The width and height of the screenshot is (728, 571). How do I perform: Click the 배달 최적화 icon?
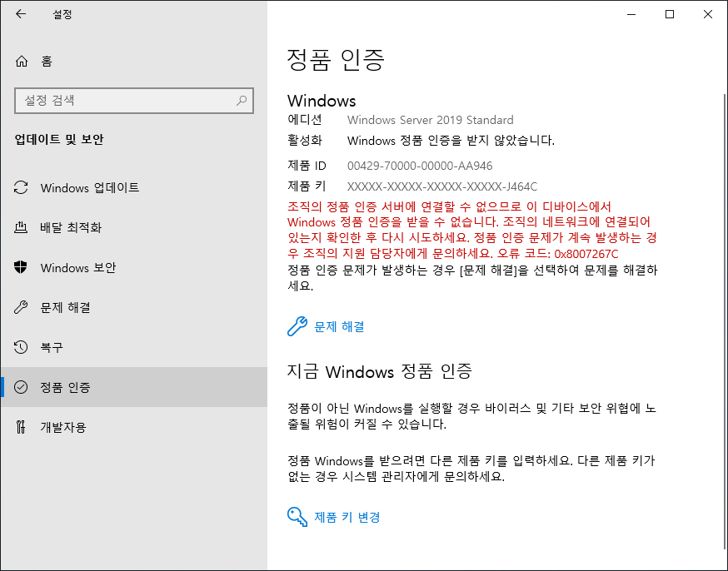click(21, 227)
